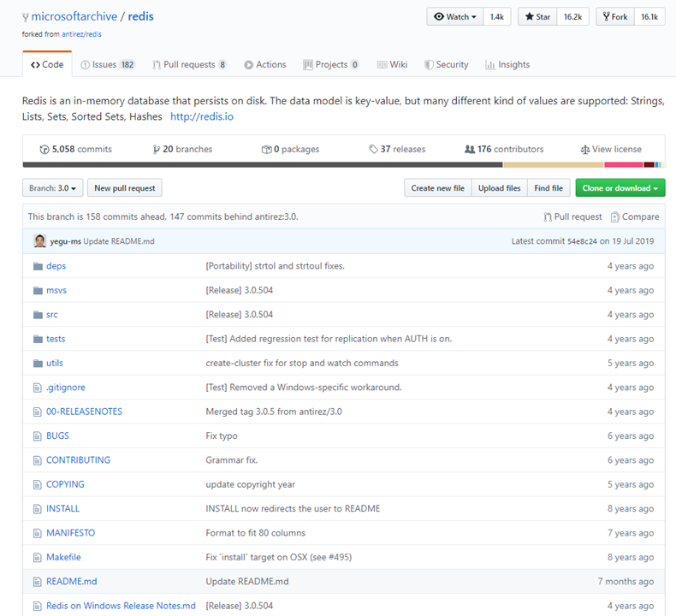
Task: Open commit message 'update copyright year'
Action: point(251,484)
